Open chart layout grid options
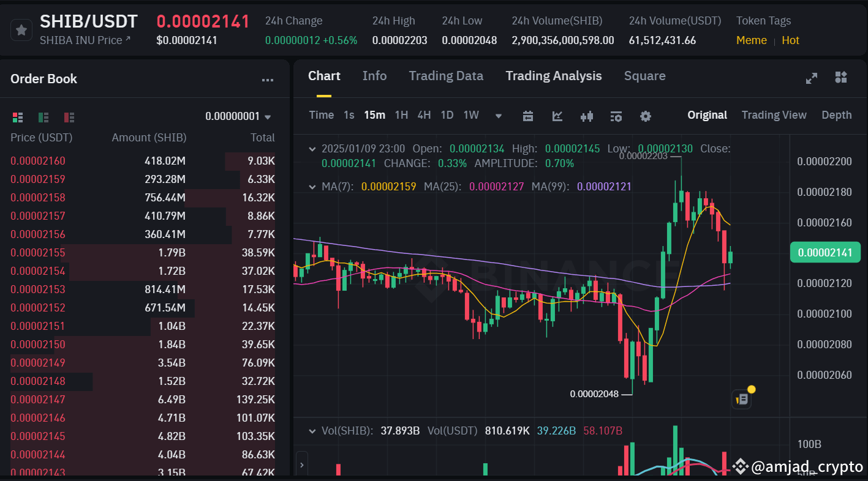Image resolution: width=868 pixels, height=481 pixels. 841,77
